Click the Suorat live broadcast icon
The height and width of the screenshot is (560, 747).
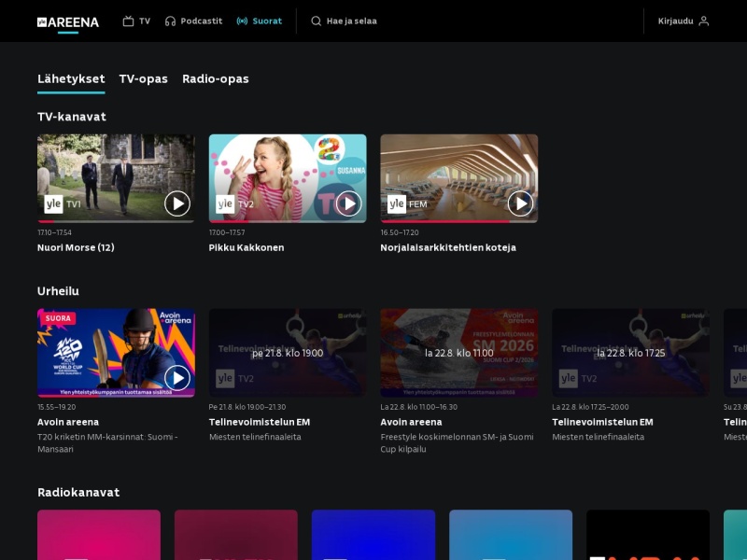point(242,21)
